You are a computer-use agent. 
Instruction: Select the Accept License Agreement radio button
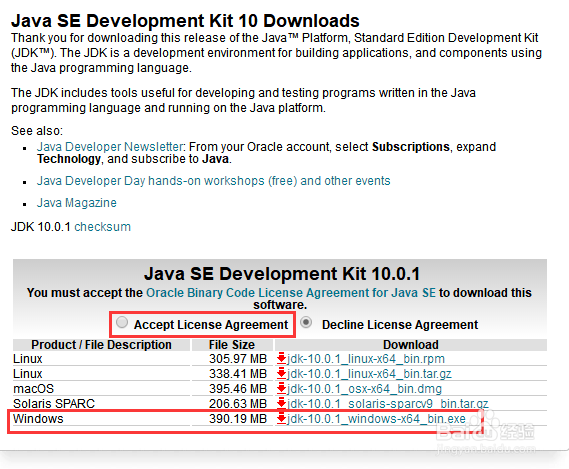coord(122,322)
